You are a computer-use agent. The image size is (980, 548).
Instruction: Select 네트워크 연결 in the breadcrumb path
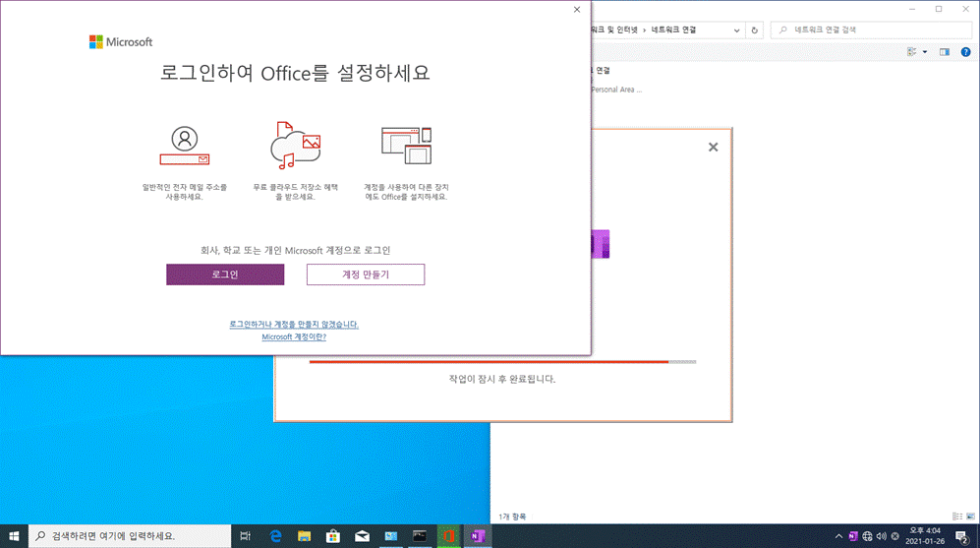coord(673,30)
